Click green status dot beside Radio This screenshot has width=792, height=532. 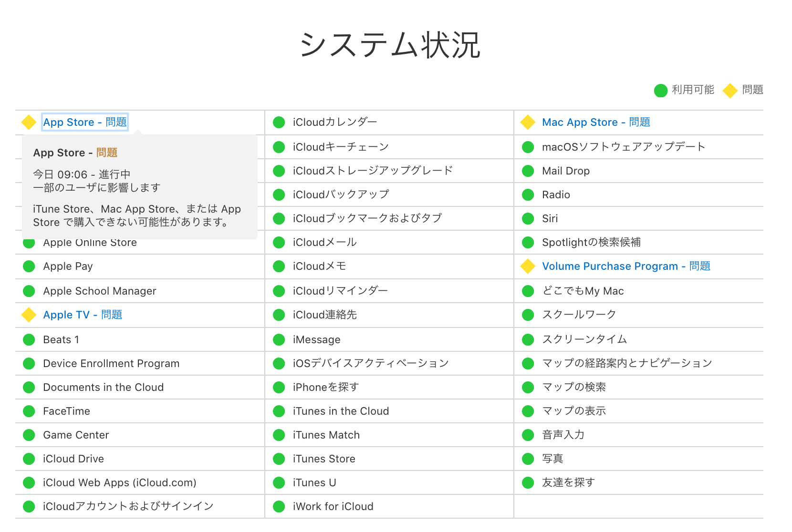(528, 195)
